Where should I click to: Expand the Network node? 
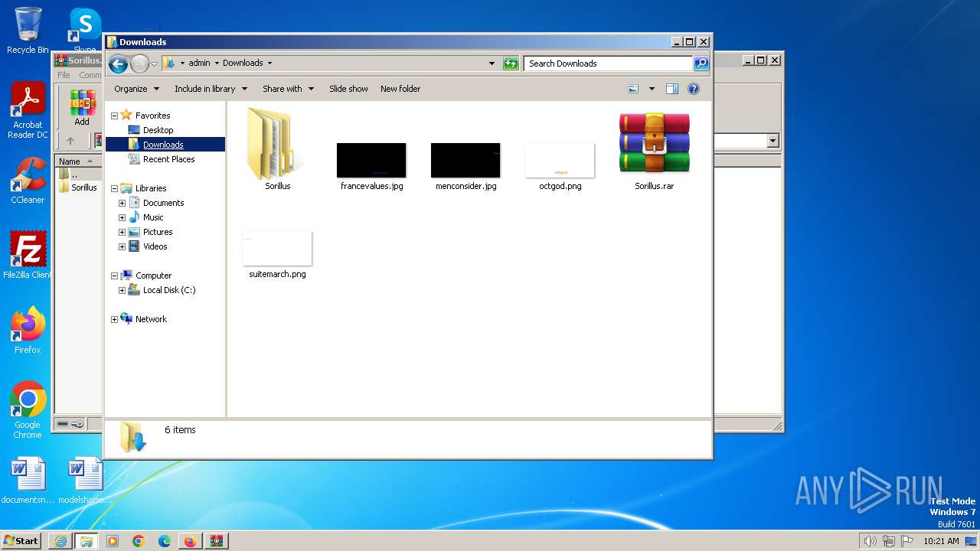(115, 319)
